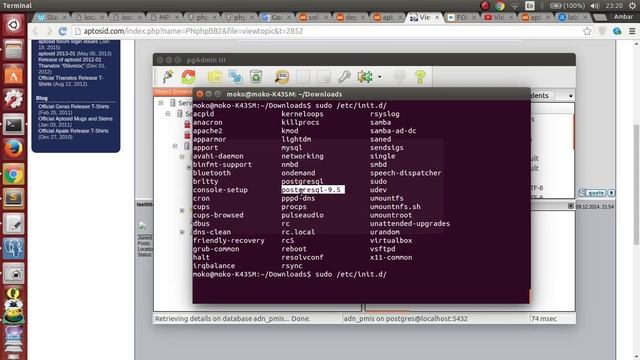Click the pgAdmin connect-to-server plug icon
Screen dimensions: 640x360
pos(167,76)
